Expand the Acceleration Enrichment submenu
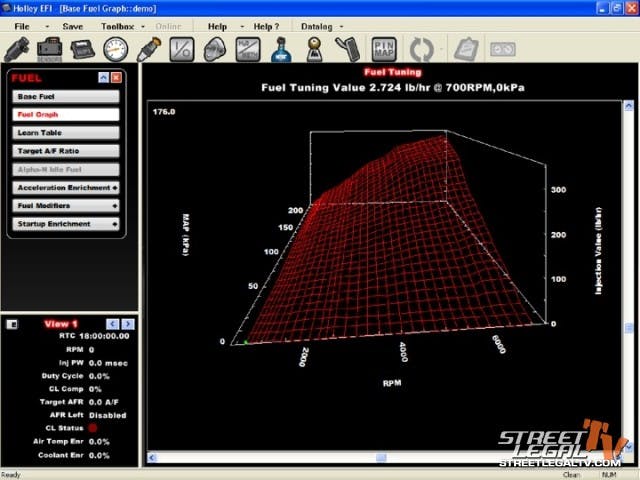640x480 pixels. [x=67, y=187]
